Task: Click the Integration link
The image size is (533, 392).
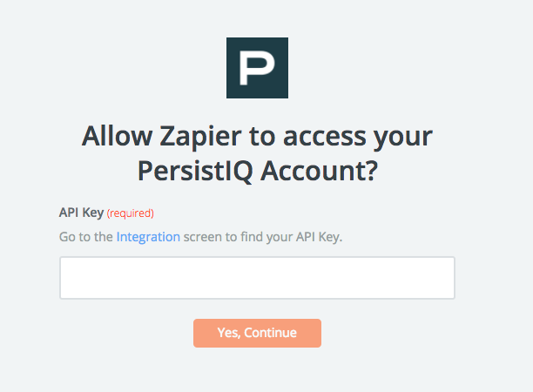Action: click(x=148, y=237)
